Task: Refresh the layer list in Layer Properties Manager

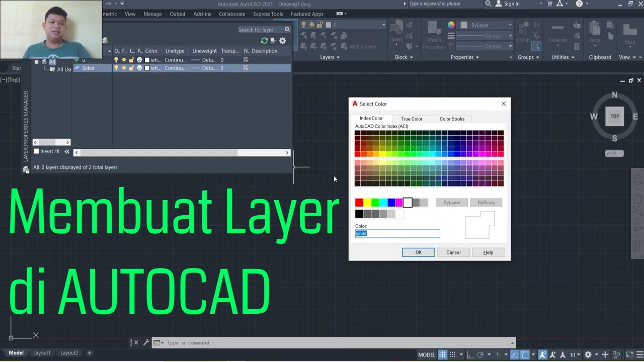Action: coord(264,41)
